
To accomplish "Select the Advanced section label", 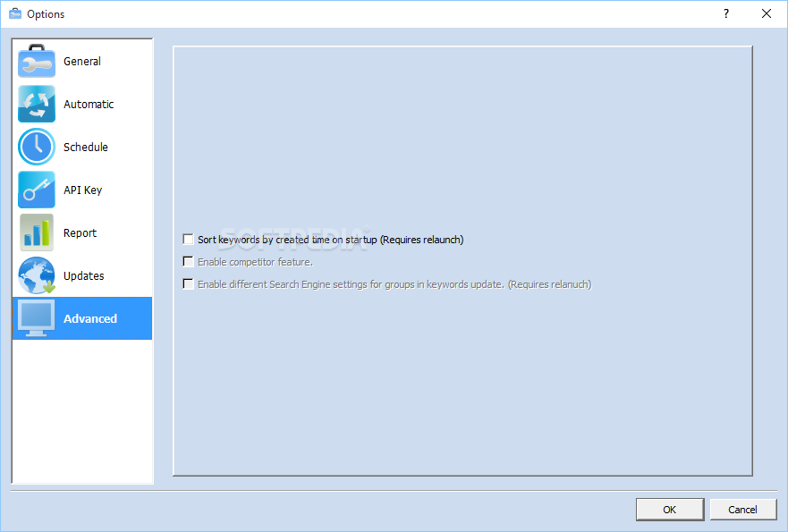I will pos(90,318).
